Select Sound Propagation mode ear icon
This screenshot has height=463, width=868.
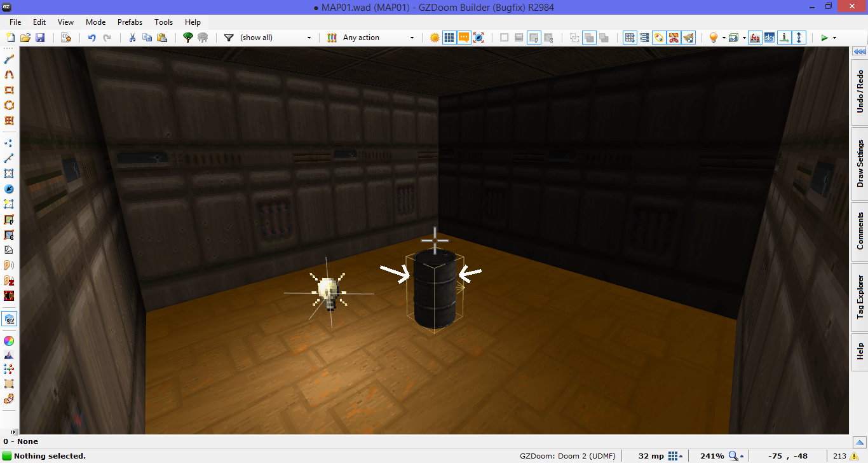[9, 265]
